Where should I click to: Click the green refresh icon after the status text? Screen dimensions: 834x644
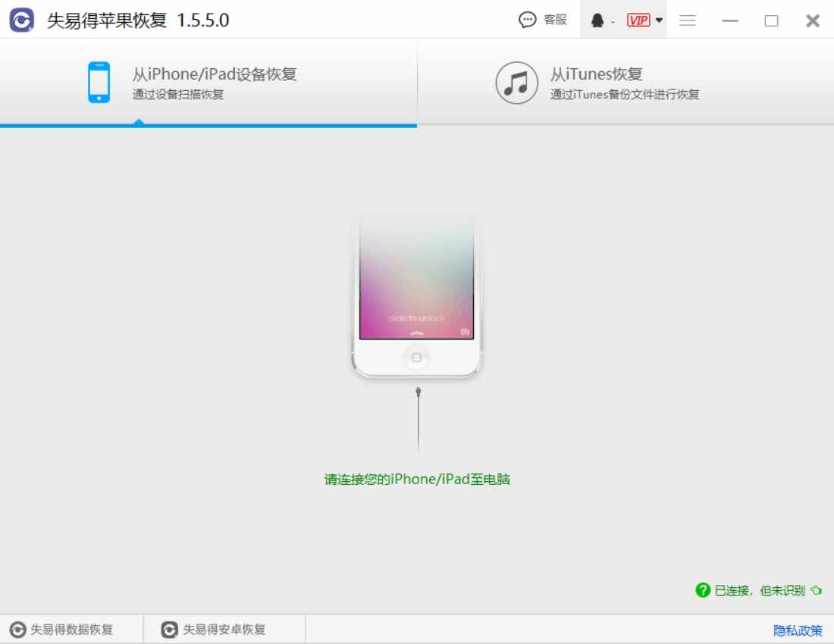[x=817, y=589]
